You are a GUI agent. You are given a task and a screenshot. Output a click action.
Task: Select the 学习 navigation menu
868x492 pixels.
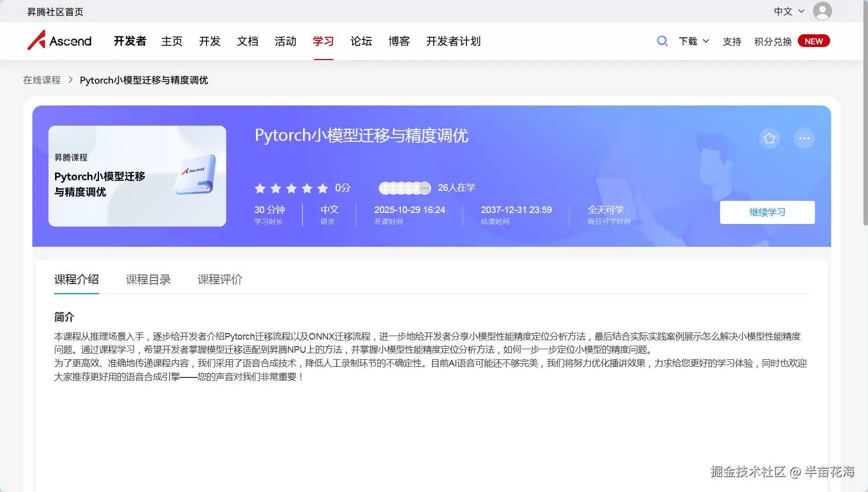[323, 41]
